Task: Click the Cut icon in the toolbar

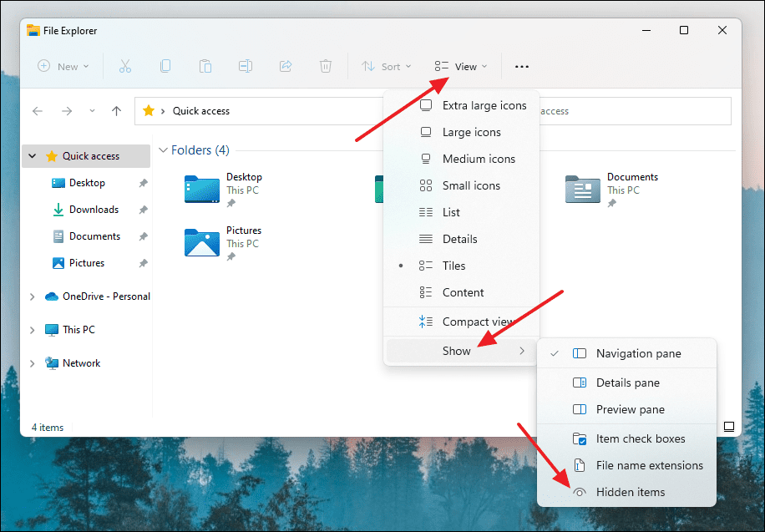Action: tap(124, 66)
